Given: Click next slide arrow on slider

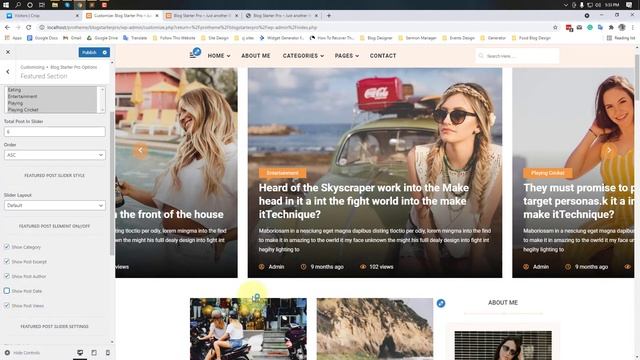Looking at the screenshot, I should tap(609, 150).
